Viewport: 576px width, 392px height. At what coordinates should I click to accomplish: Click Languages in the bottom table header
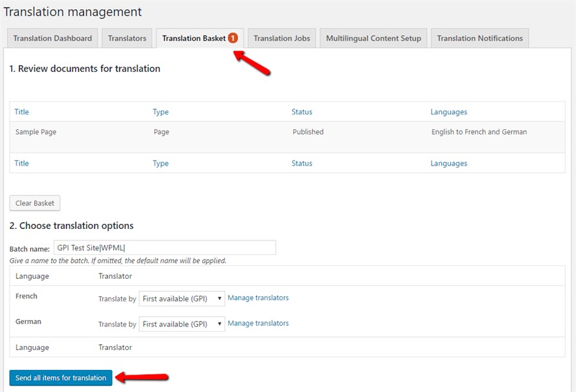pos(449,163)
